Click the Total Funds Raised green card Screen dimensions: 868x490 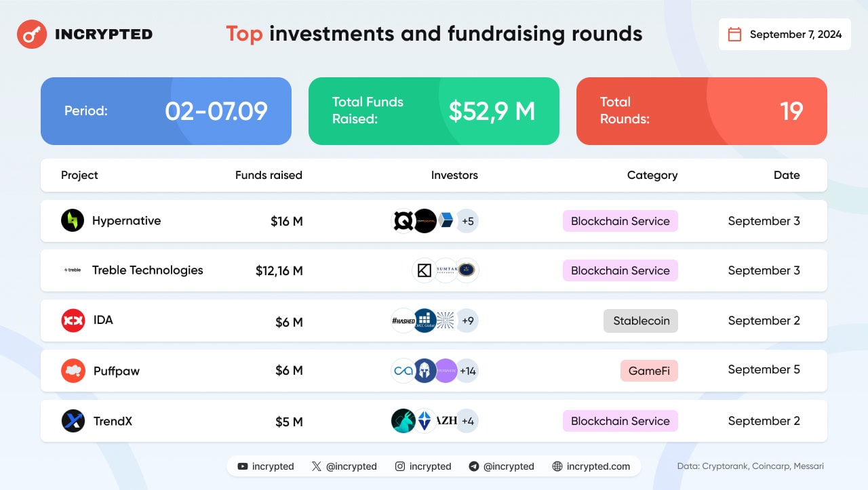[x=433, y=110]
